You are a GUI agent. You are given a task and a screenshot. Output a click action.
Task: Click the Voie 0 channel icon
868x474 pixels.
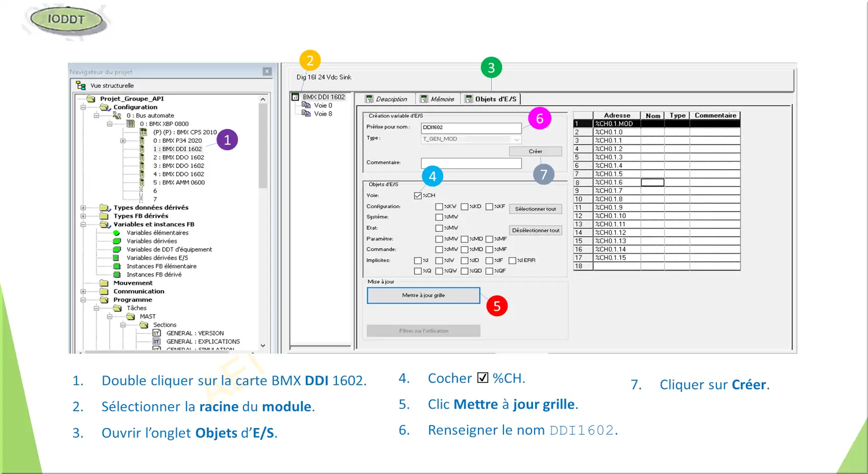[x=306, y=105]
